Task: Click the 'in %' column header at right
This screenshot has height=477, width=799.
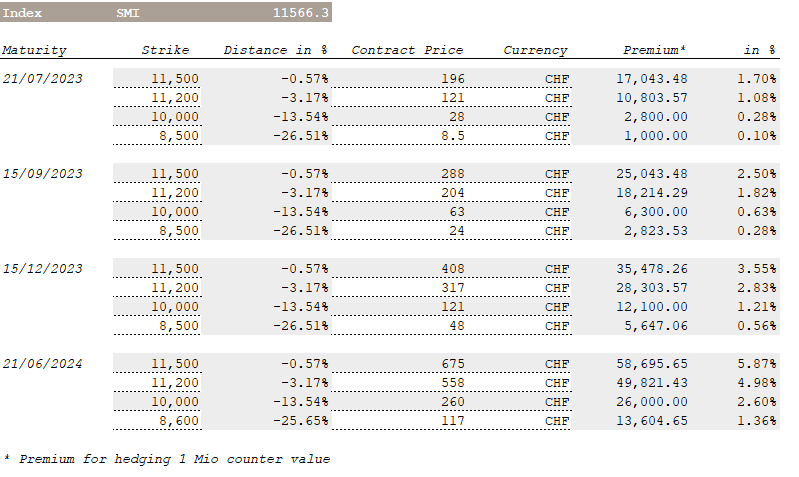Action: [x=760, y=50]
